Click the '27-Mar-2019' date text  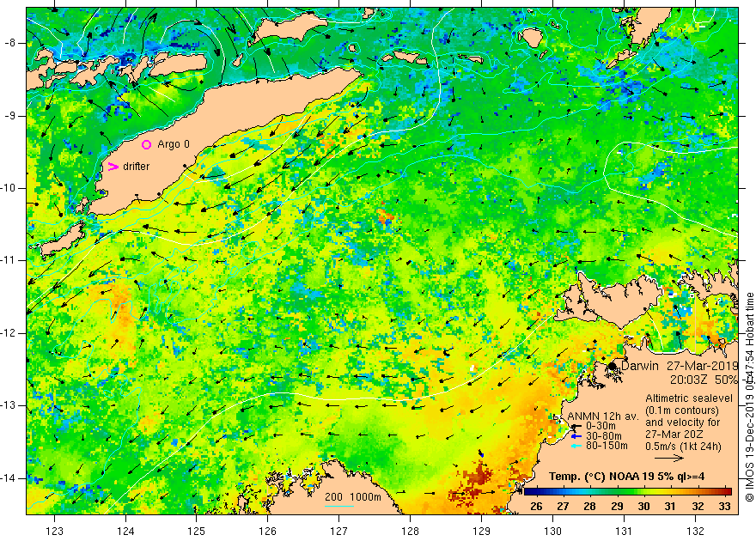(x=703, y=366)
